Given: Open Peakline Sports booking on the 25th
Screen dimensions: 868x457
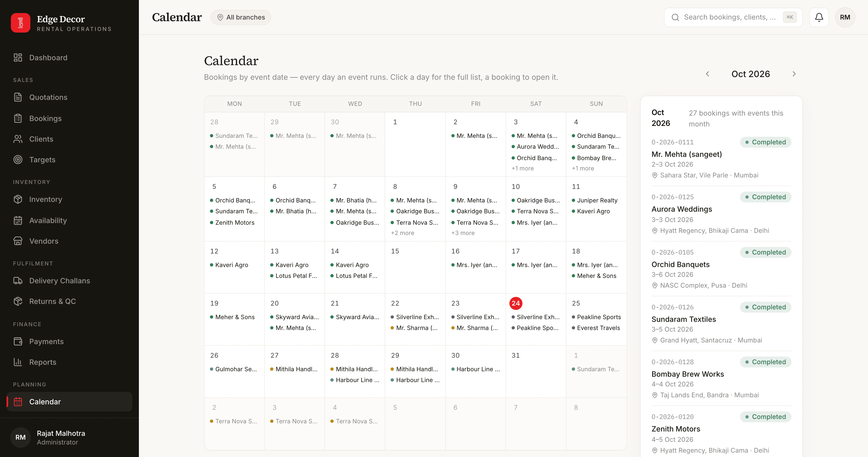Looking at the screenshot, I should [596, 317].
